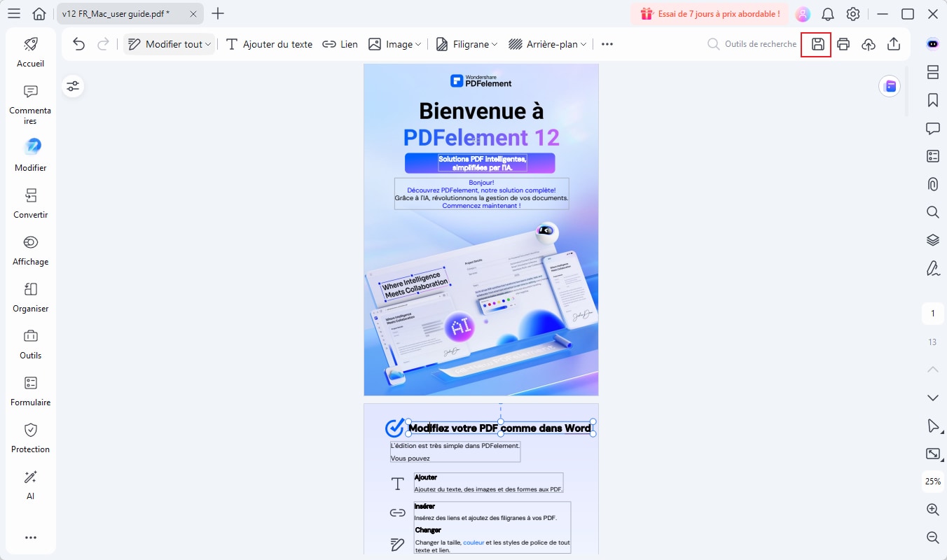Click the 25% zoom level

tap(932, 482)
